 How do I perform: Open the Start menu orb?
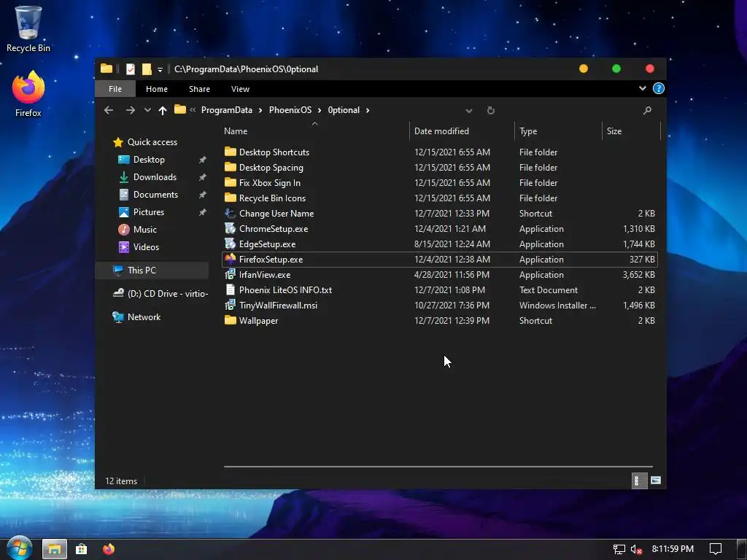click(20, 548)
